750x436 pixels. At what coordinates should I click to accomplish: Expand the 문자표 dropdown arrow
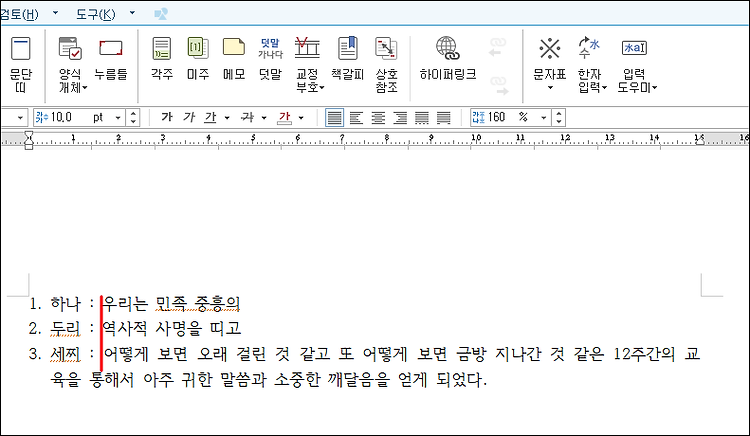550,87
